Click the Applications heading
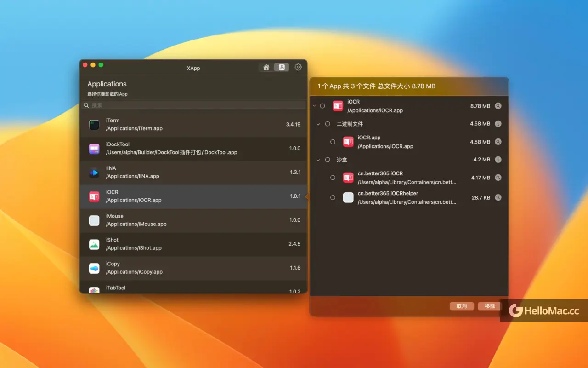The width and height of the screenshot is (588, 368). (107, 84)
